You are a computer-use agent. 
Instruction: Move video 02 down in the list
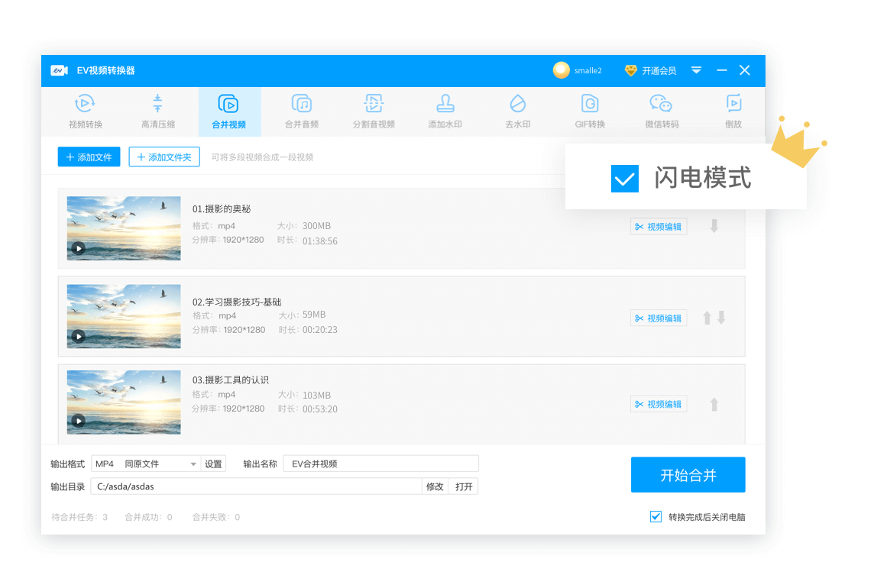pos(723,317)
